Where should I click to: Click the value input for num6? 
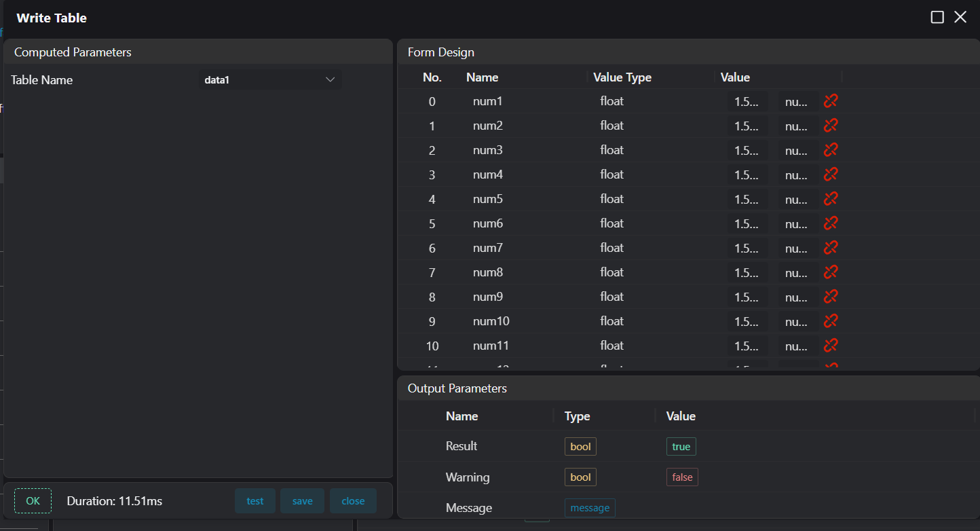(x=747, y=224)
